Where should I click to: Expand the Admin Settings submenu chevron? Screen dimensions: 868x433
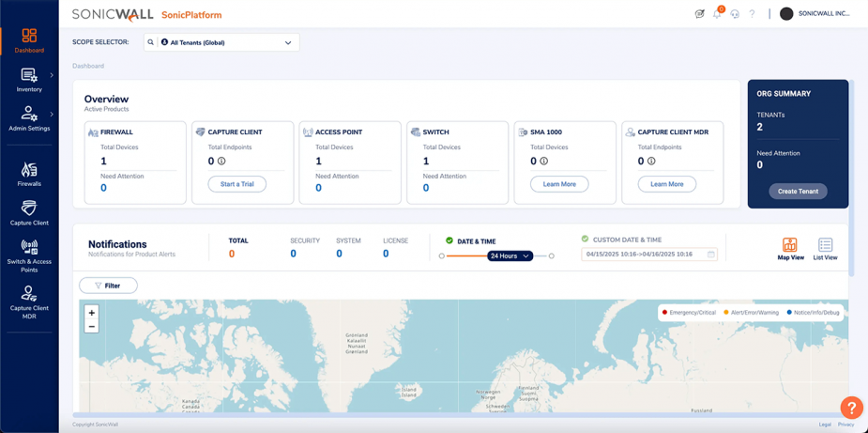tap(52, 115)
